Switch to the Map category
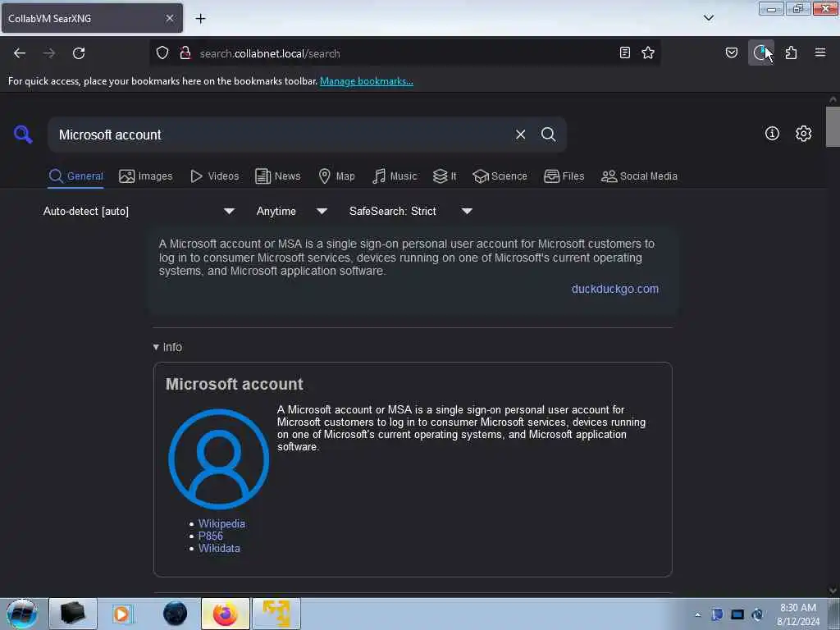Viewport: 840px width, 630px height. [x=336, y=176]
